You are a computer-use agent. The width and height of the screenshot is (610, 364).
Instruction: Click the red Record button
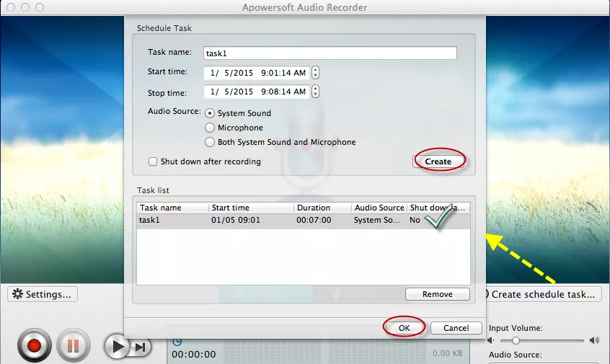tap(34, 345)
